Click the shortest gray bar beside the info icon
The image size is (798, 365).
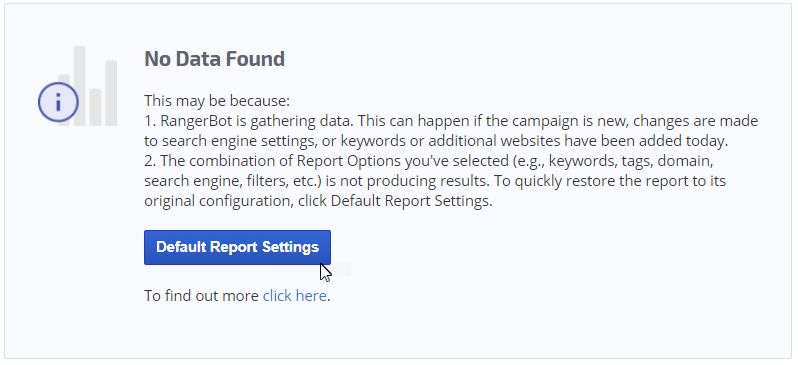[x=96, y=107]
